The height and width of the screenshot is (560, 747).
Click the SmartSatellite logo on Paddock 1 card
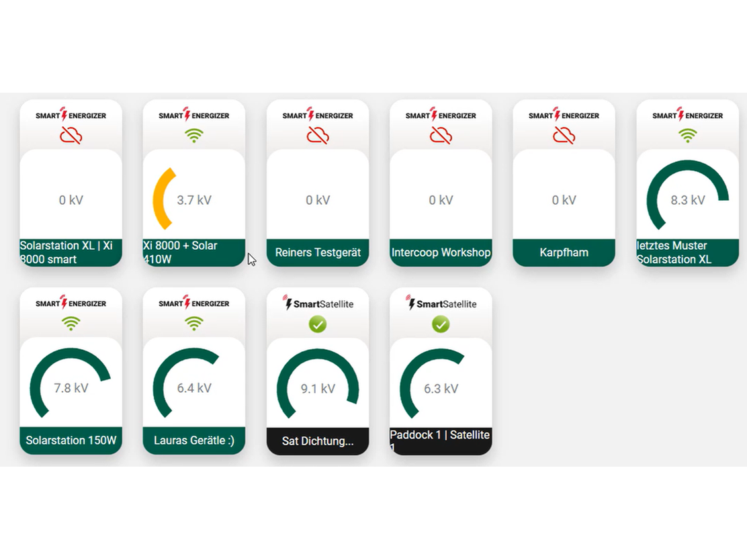pos(441,304)
